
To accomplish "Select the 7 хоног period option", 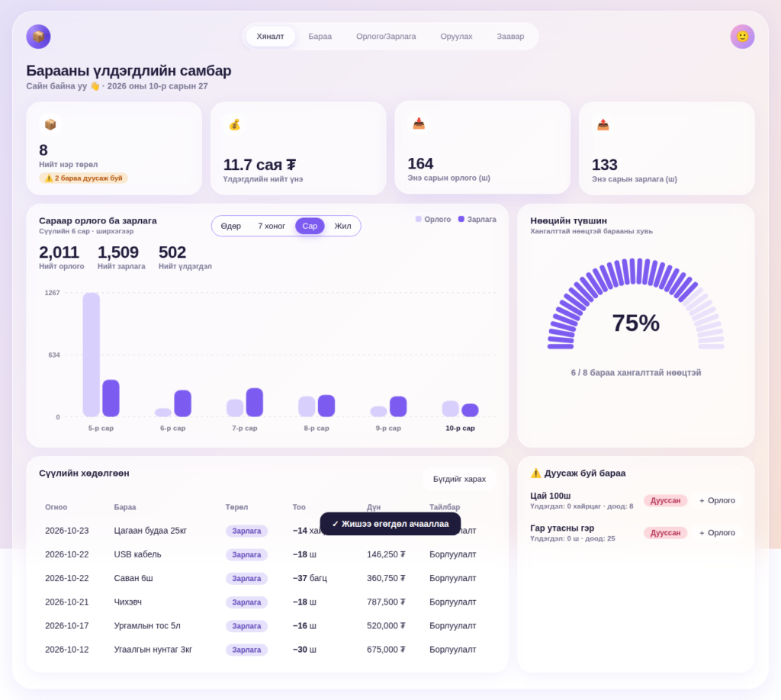I will tap(272, 226).
